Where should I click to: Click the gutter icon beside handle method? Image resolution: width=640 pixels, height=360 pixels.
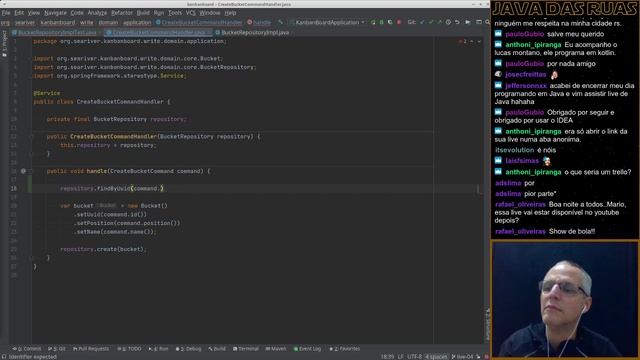pyautogui.click(x=23, y=171)
